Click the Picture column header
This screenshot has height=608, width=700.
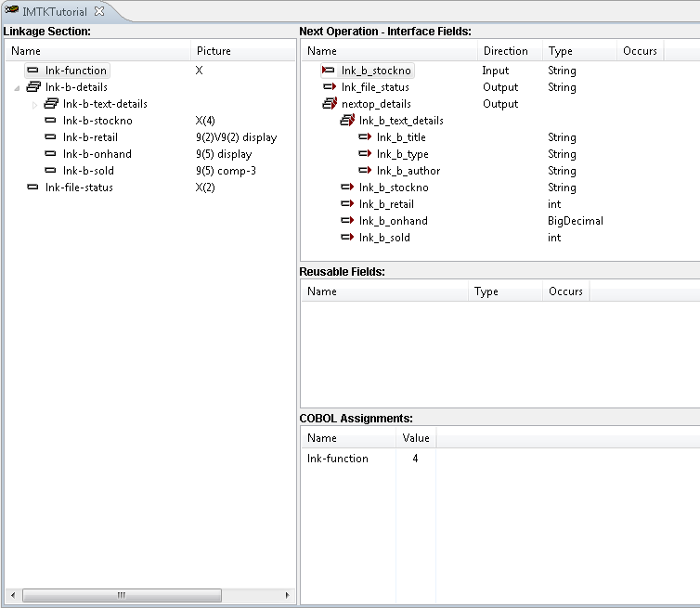point(243,51)
